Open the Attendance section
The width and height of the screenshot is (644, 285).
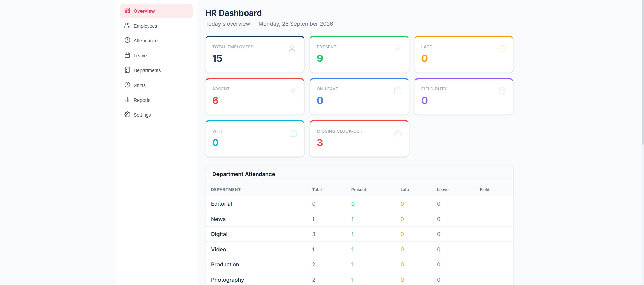(x=156, y=41)
